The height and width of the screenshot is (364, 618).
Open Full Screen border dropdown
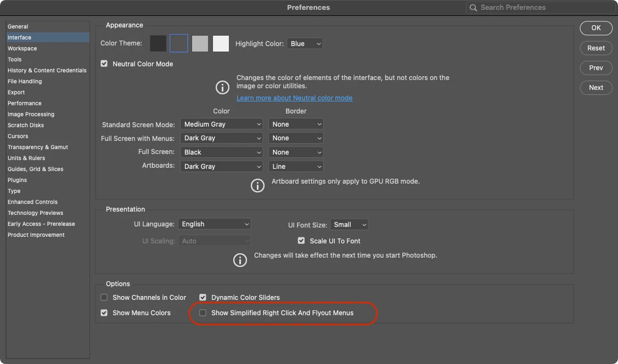[x=296, y=152]
